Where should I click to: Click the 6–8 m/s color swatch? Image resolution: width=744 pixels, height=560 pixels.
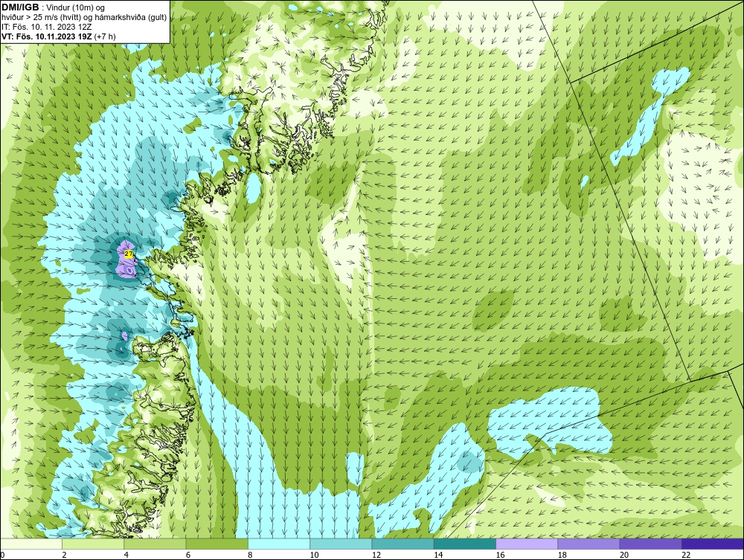(217, 544)
